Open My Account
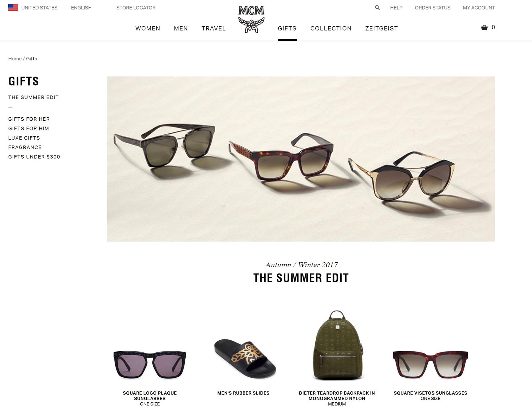The height and width of the screenshot is (414, 532). pos(479,8)
